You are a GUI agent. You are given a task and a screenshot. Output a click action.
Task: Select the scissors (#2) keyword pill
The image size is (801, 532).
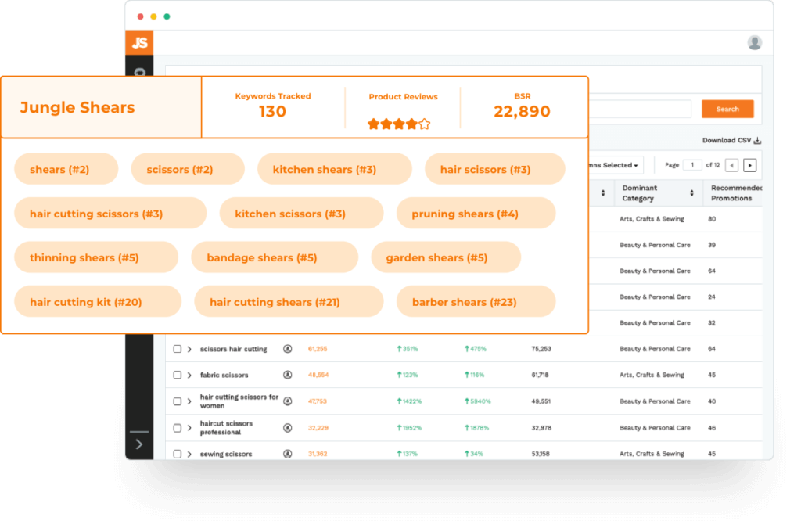click(188, 169)
